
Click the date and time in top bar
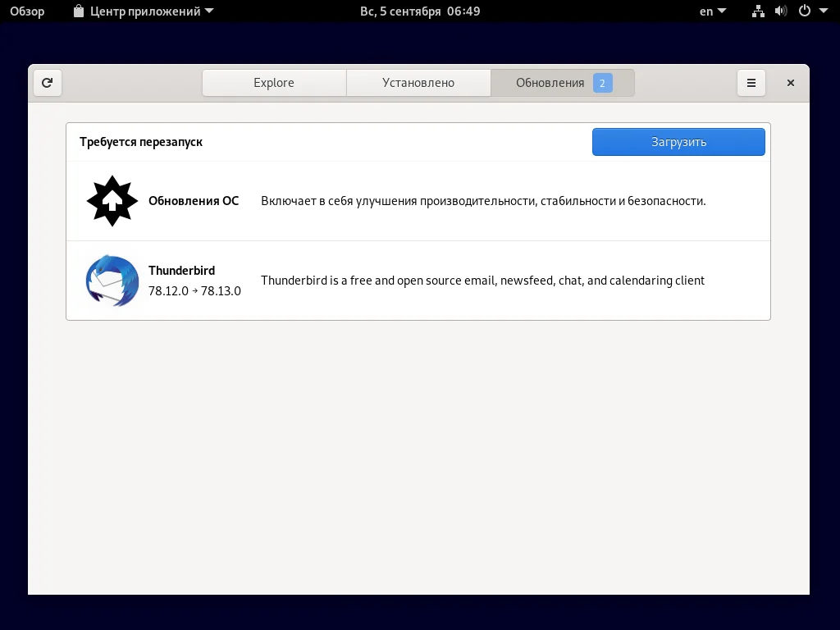tap(420, 11)
